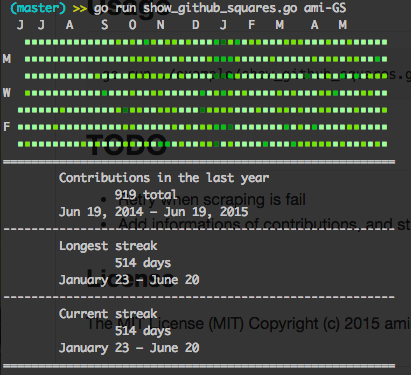
Task: Click the W weekday row label
Action: 7,93
